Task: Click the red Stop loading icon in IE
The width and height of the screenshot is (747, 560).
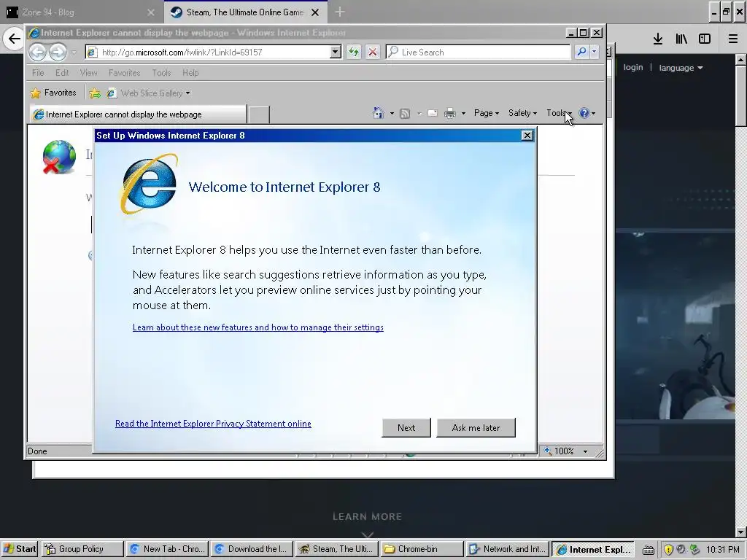Action: click(373, 52)
